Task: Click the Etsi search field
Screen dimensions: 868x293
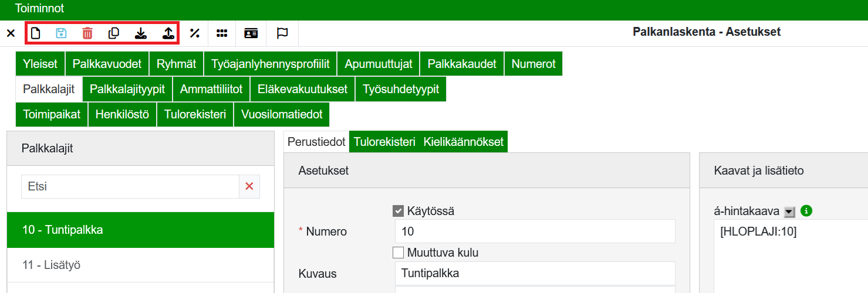Action: [130, 186]
